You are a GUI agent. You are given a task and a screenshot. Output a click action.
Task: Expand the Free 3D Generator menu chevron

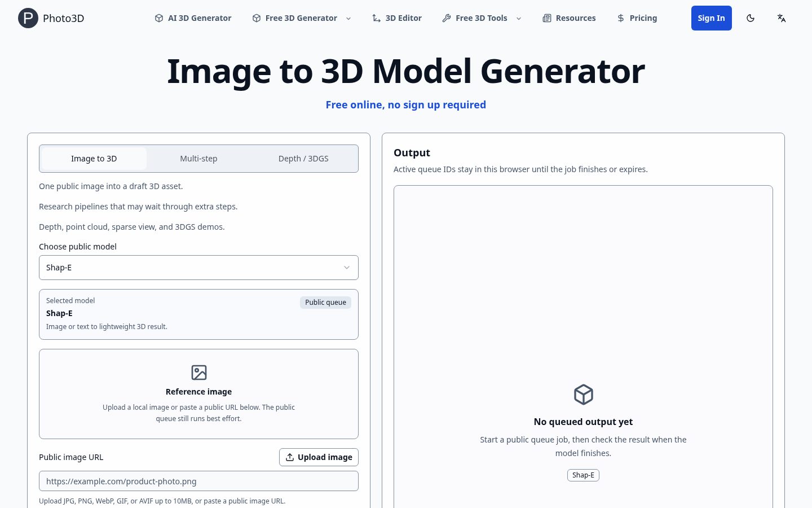click(348, 19)
